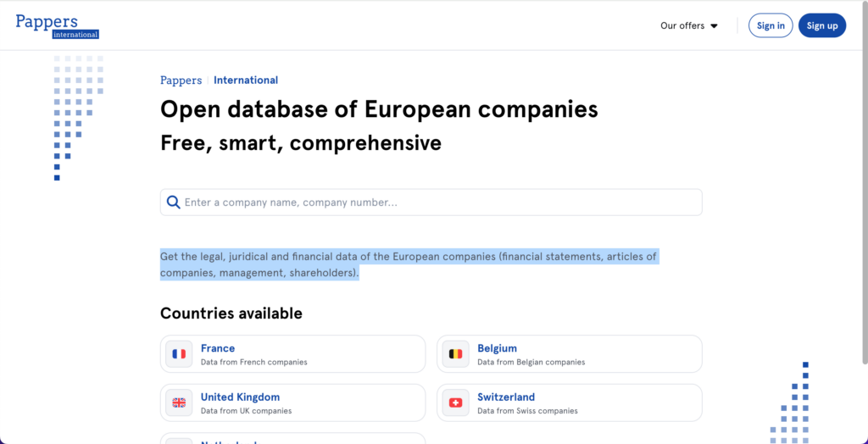Click the highlighted description paragraph
The width and height of the screenshot is (868, 444).
tap(408, 264)
